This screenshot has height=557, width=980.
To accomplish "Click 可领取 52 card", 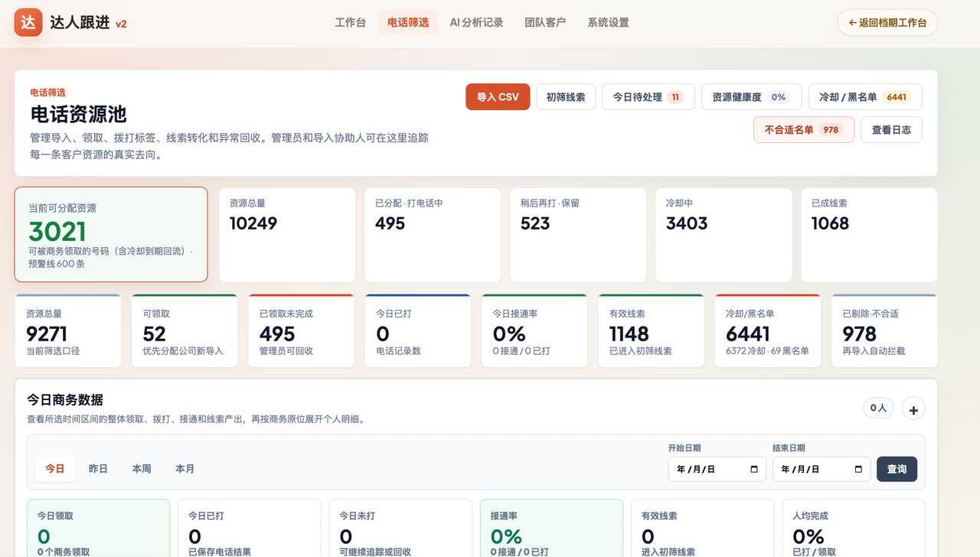I will tap(185, 331).
